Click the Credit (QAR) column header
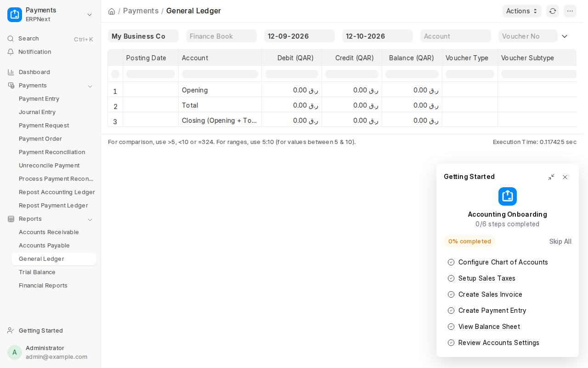 tap(352, 58)
